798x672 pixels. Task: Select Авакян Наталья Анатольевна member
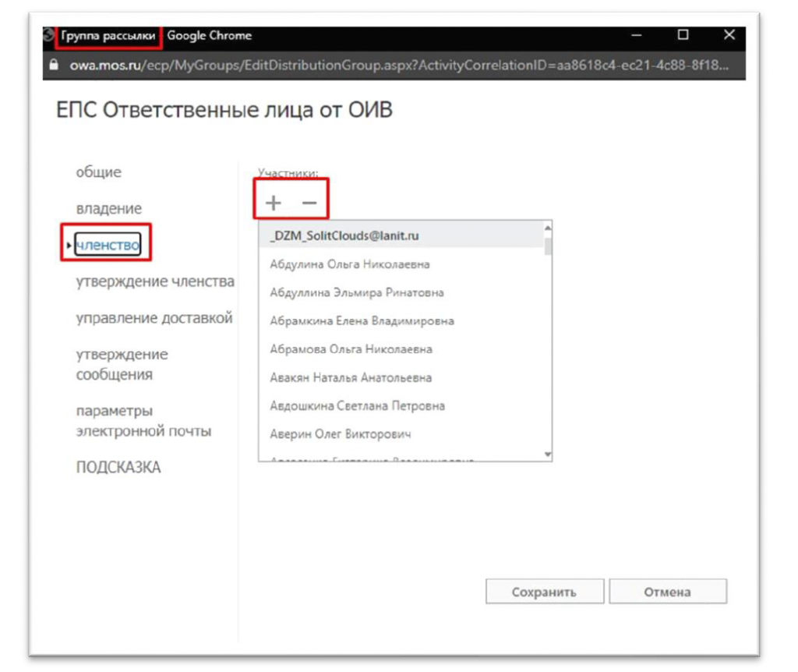350,377
